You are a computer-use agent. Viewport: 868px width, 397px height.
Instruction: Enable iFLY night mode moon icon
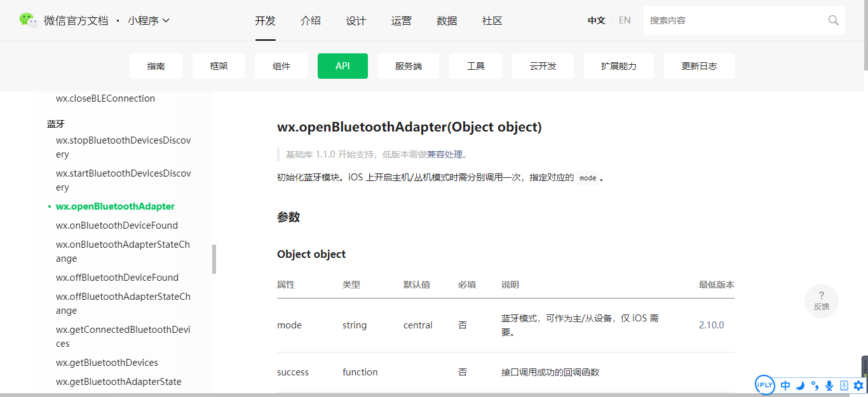pyautogui.click(x=800, y=385)
